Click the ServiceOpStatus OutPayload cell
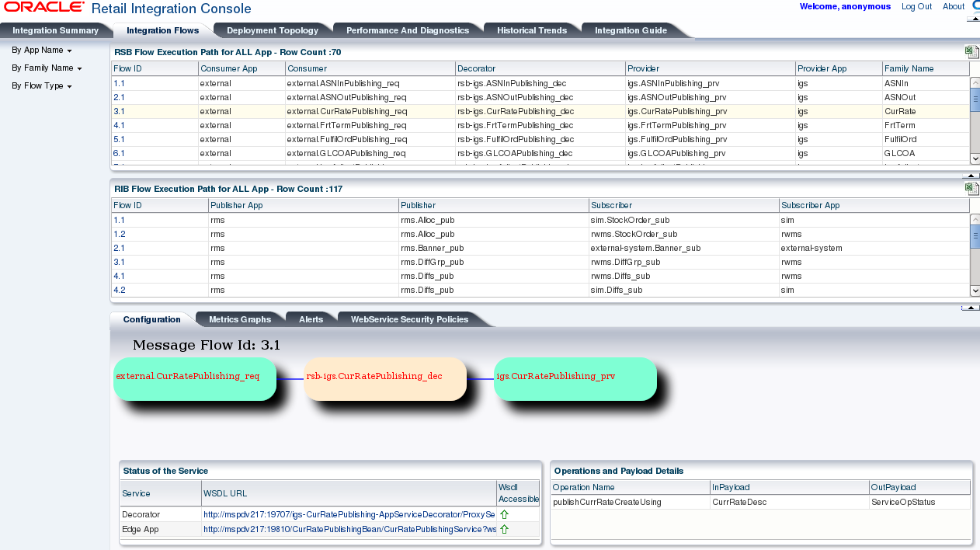Image resolution: width=980 pixels, height=550 pixels. (x=919, y=502)
